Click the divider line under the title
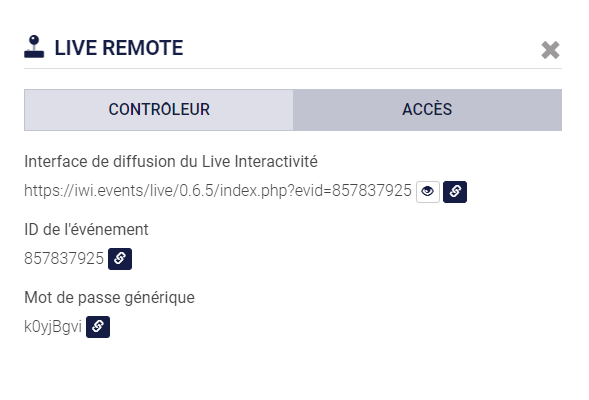This screenshot has height=400, width=589. tap(293, 68)
